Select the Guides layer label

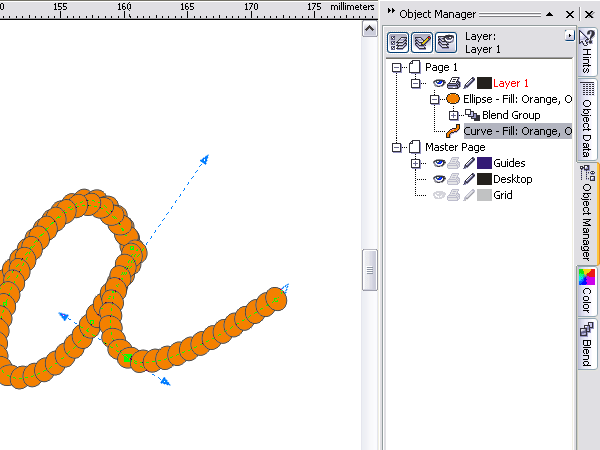[509, 163]
